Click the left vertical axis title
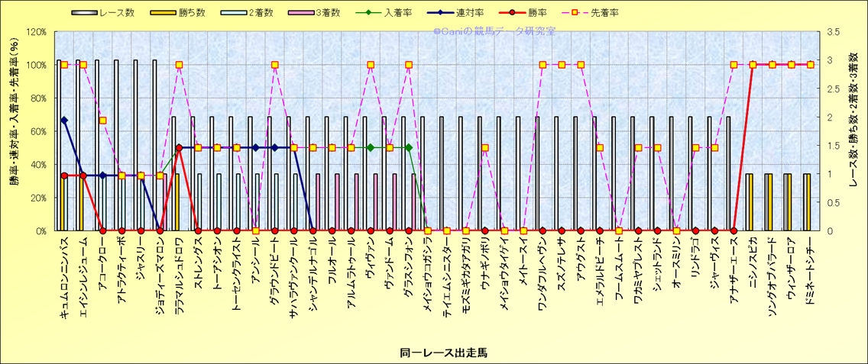 15,130
